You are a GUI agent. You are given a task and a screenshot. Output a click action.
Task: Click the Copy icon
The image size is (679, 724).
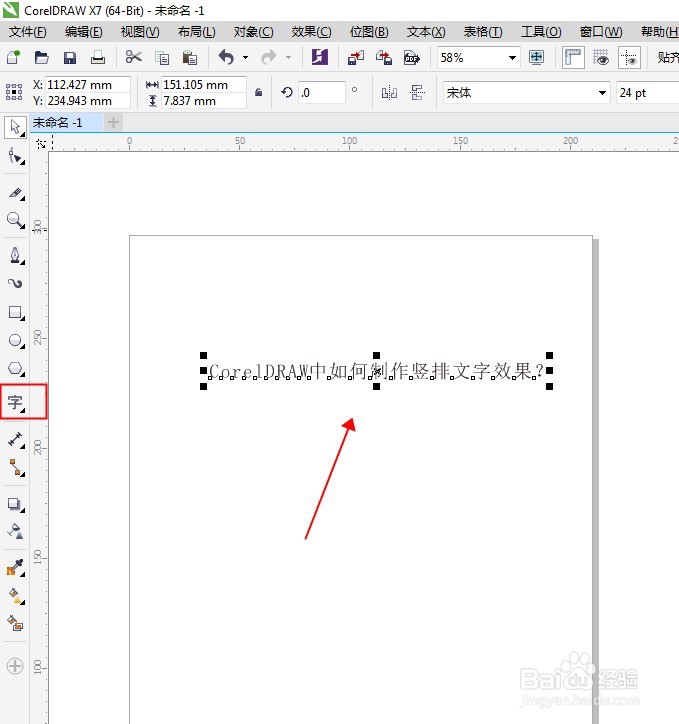[x=162, y=58]
